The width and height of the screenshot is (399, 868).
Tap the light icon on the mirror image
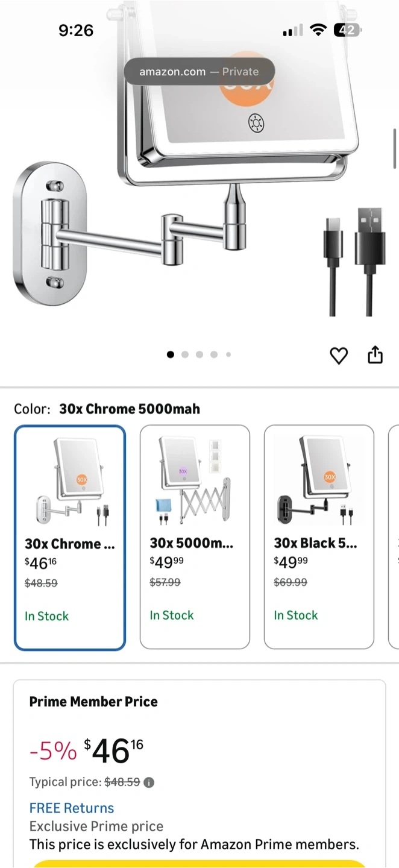256,124
